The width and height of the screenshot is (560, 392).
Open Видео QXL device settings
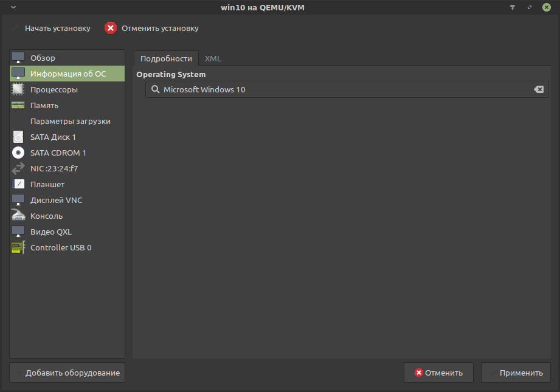pos(50,232)
